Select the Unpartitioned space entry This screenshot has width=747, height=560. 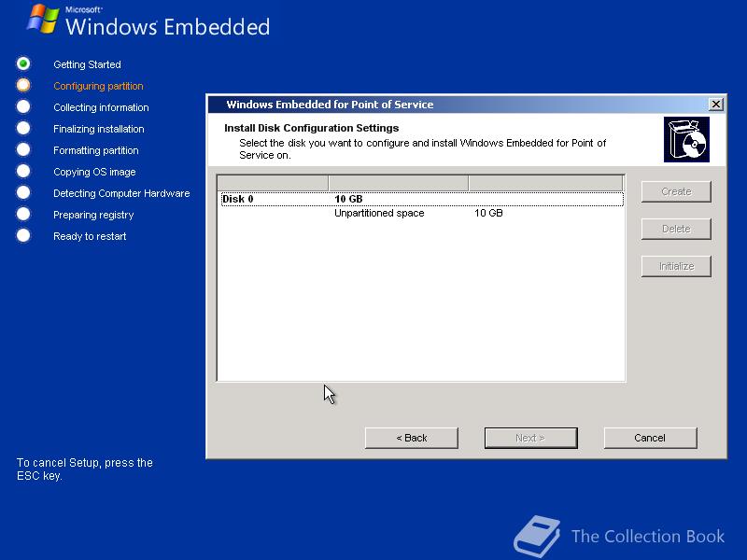(x=379, y=213)
